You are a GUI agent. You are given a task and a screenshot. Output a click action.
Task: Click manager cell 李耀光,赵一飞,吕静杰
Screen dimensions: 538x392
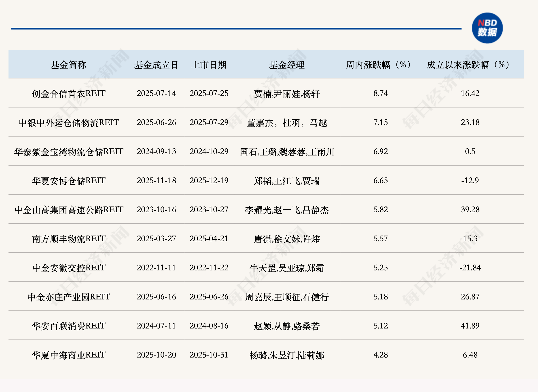(287, 210)
